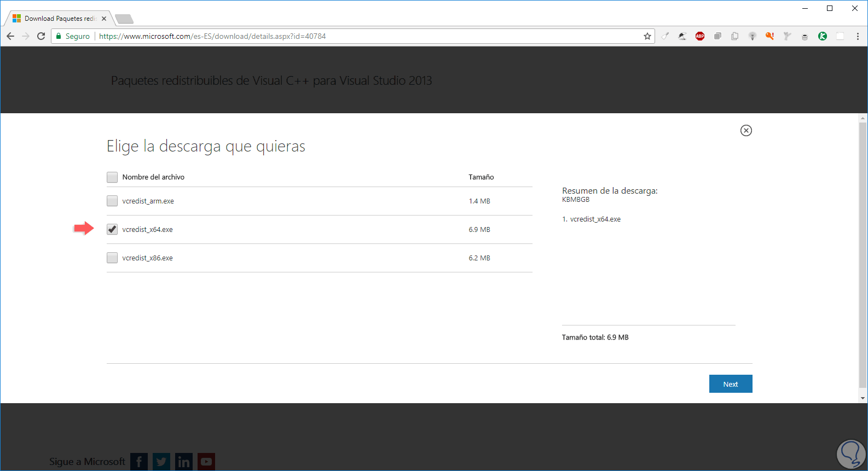Click the gray bucket extension icon

tap(805, 37)
